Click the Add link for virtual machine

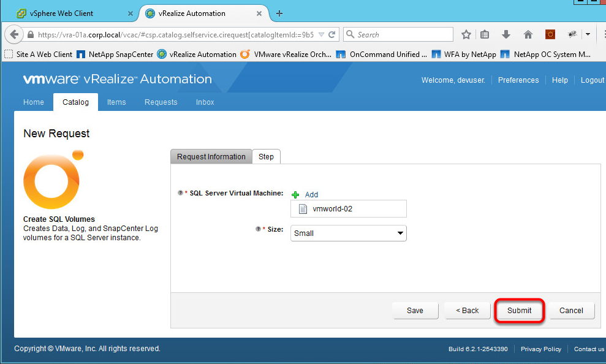point(311,194)
